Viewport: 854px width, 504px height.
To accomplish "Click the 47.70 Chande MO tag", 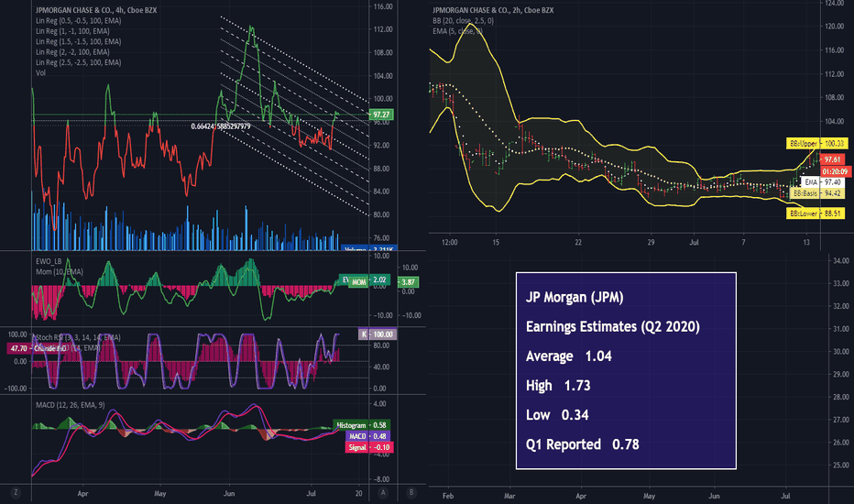I will point(37,348).
